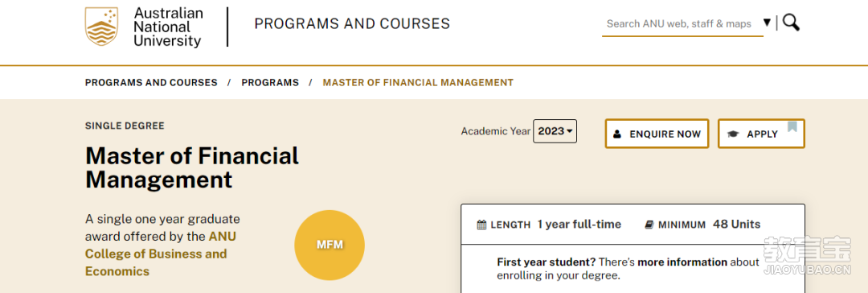The width and height of the screenshot is (868, 293).
Task: Click the Programs and Courses header title
Action: (x=352, y=24)
